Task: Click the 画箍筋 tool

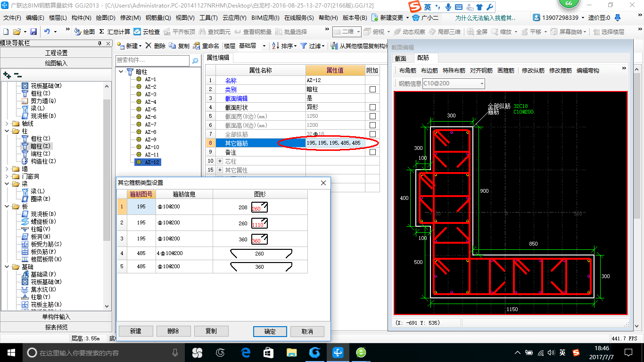Action: point(506,71)
